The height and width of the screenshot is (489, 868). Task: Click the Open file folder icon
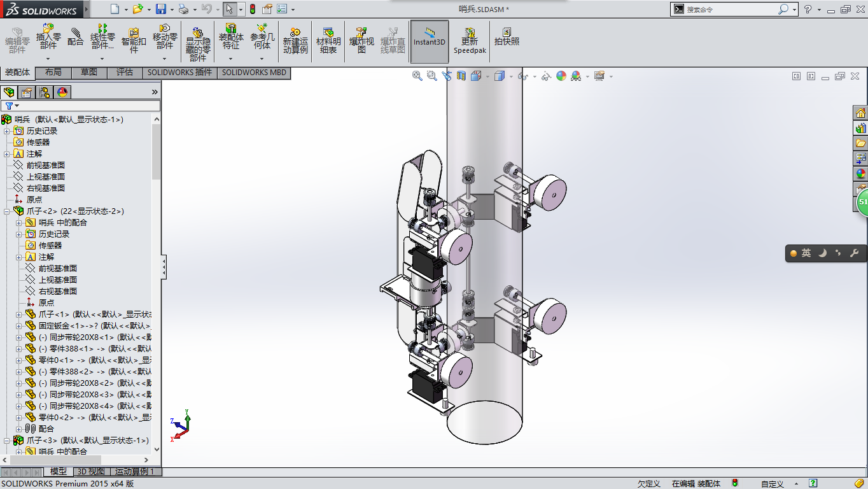pos(138,9)
